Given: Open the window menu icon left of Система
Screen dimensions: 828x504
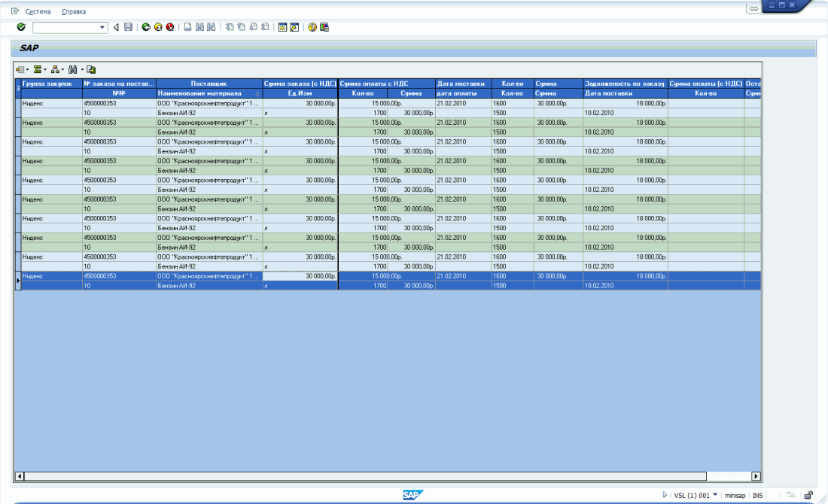Looking at the screenshot, I should pyautogui.click(x=15, y=11).
